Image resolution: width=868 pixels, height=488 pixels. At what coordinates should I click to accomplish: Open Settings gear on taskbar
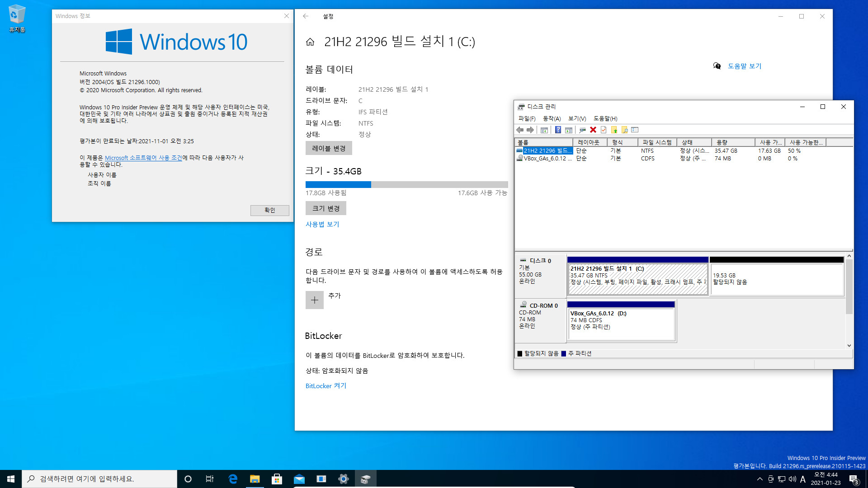coord(344,479)
